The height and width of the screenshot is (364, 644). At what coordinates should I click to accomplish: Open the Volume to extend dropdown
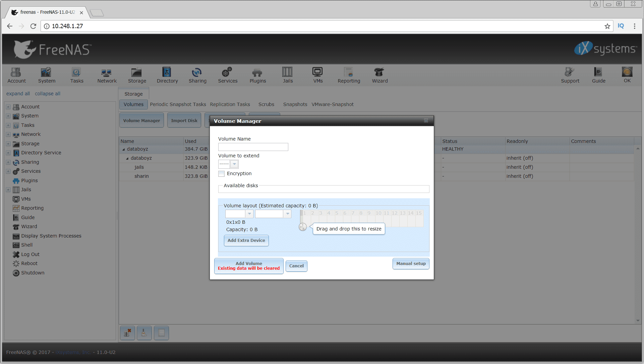pyautogui.click(x=234, y=164)
